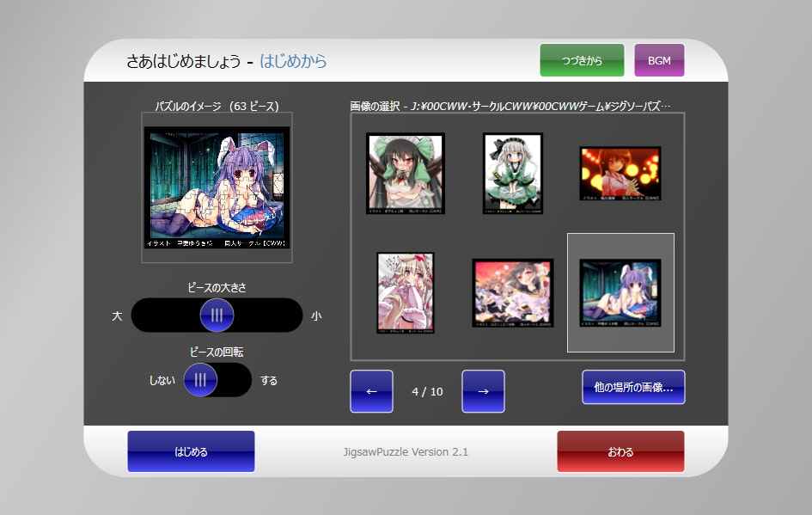Click the ピースの回転 heading
812x515 pixels.
coord(217,353)
